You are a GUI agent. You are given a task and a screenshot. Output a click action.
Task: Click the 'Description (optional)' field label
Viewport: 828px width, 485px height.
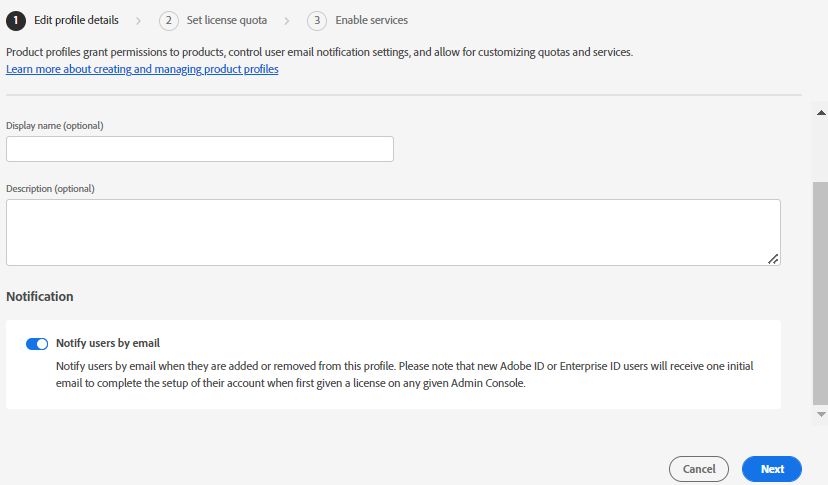(x=50, y=188)
